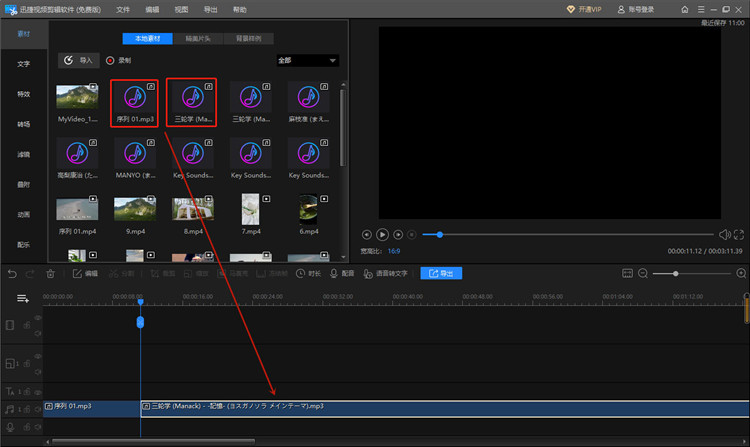Image resolution: width=750 pixels, height=447 pixels.
Task: Mute the picture-in-picture track speaker
Action: pos(38,372)
